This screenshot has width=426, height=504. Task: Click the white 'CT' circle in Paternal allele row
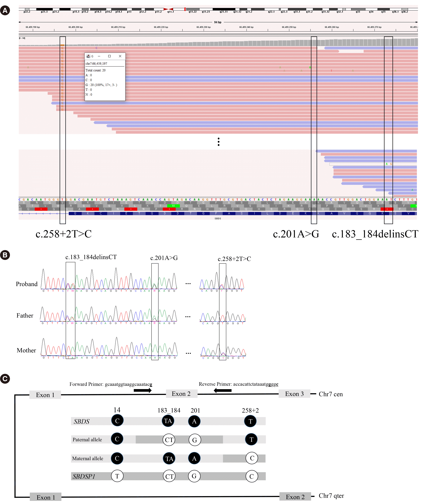169,440
